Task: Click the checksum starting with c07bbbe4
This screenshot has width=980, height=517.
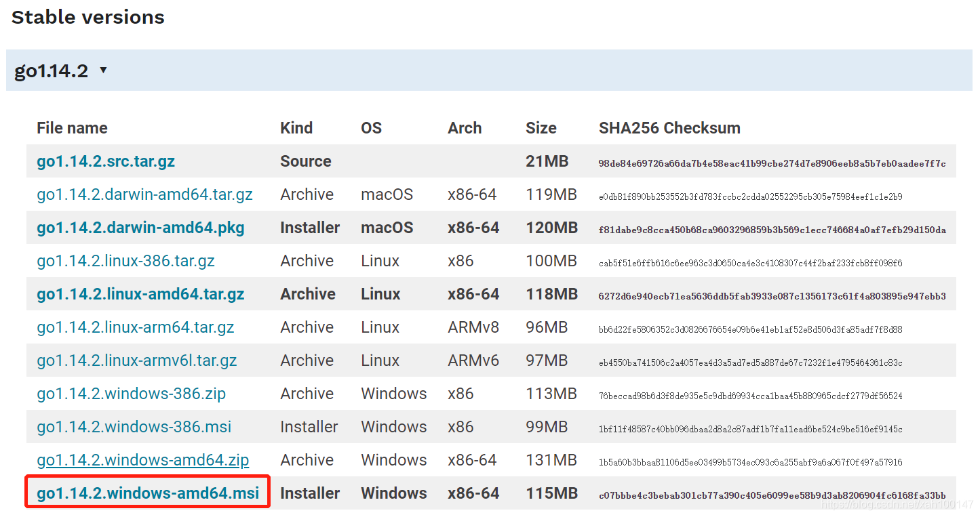Action: click(772, 496)
